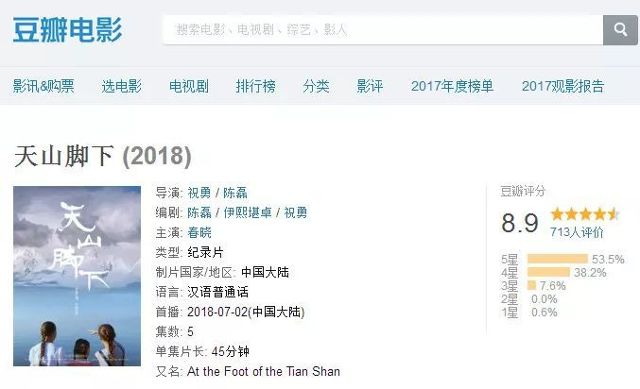Click the 天山脚下 poster thumbnail
The width and height of the screenshot is (640, 389).
pos(77,276)
